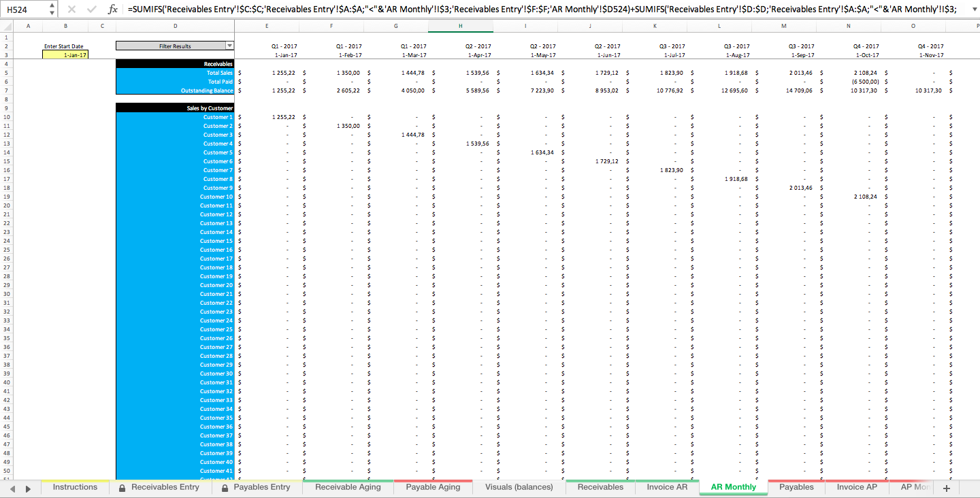Click the cancel (X) icon in formula bar

(71, 10)
